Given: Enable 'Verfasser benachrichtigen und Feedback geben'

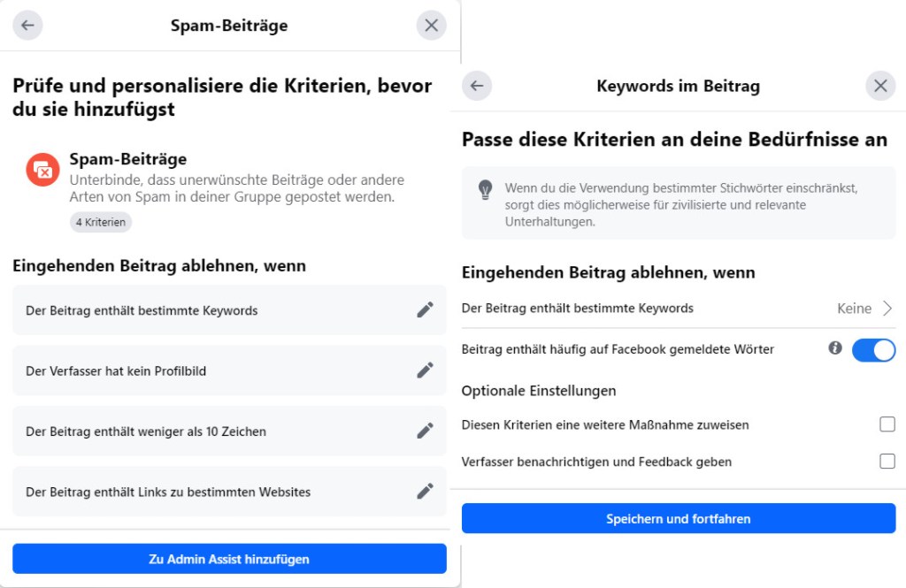Looking at the screenshot, I should [x=887, y=461].
